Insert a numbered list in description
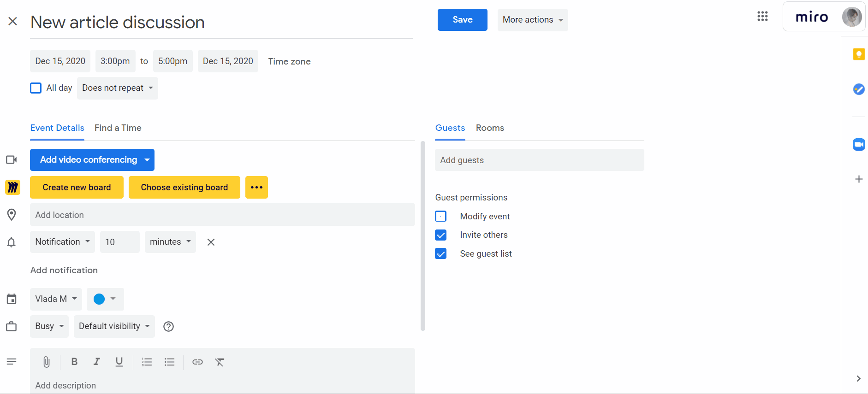The height and width of the screenshot is (394, 868). pyautogui.click(x=147, y=362)
